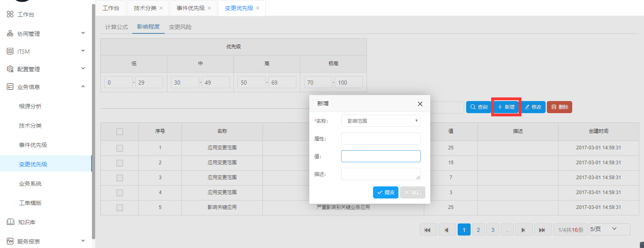Click the 值 input field
The width and height of the screenshot is (644, 248).
pos(380,156)
